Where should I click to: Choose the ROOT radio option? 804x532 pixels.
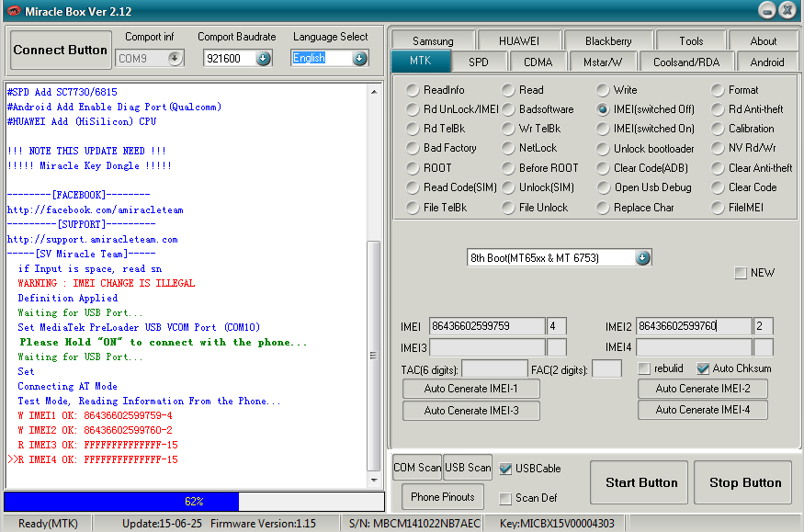pyautogui.click(x=413, y=168)
